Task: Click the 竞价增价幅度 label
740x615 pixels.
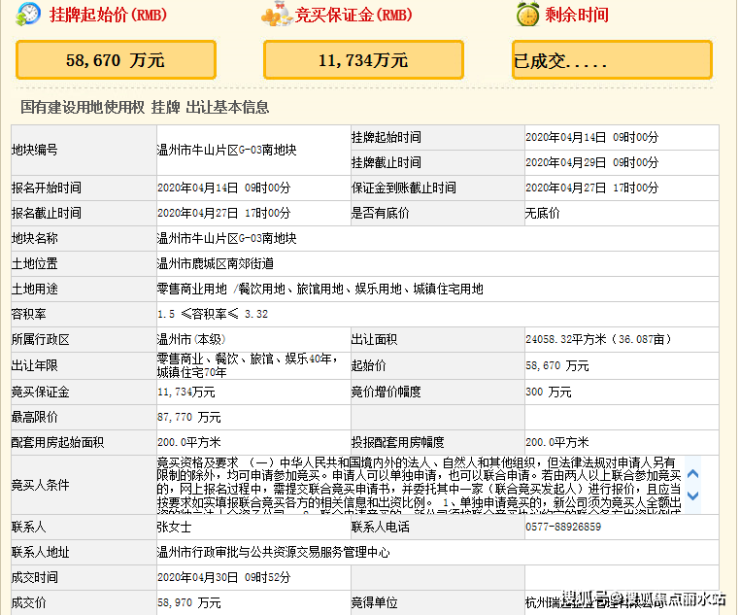Action: [x=386, y=392]
